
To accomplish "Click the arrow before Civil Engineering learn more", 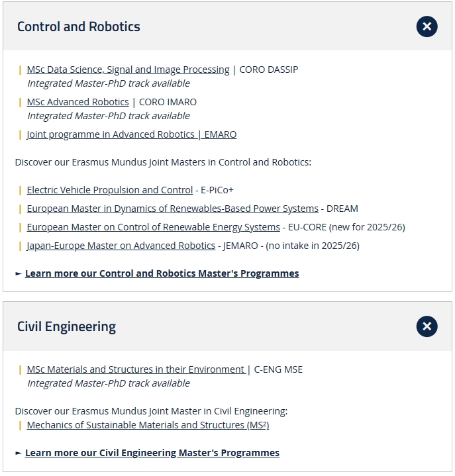I will pyautogui.click(x=19, y=453).
